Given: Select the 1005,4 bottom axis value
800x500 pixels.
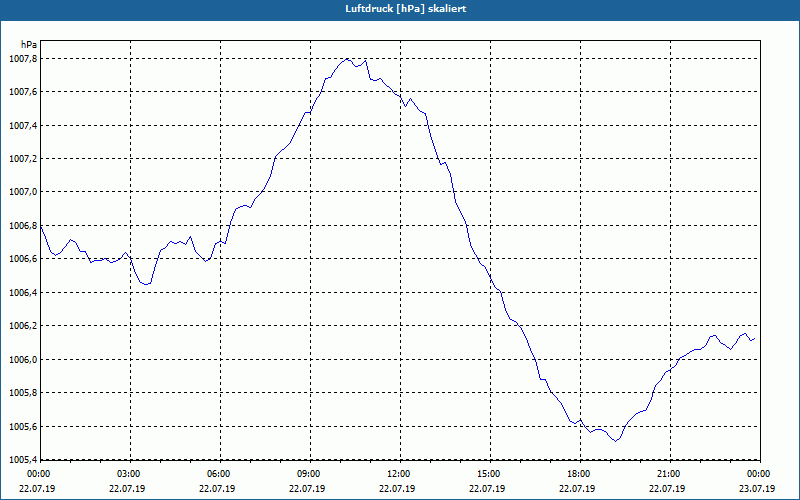Looking at the screenshot, I should (x=23, y=460).
